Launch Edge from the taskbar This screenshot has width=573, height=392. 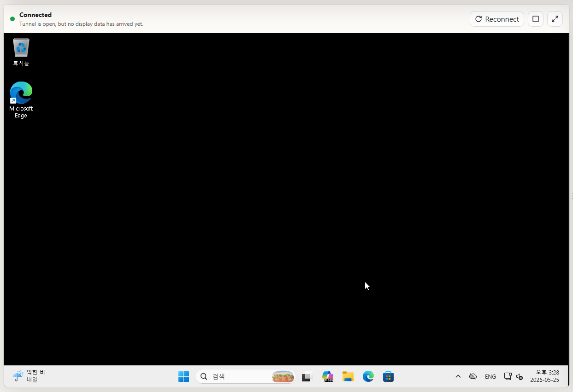(368, 376)
